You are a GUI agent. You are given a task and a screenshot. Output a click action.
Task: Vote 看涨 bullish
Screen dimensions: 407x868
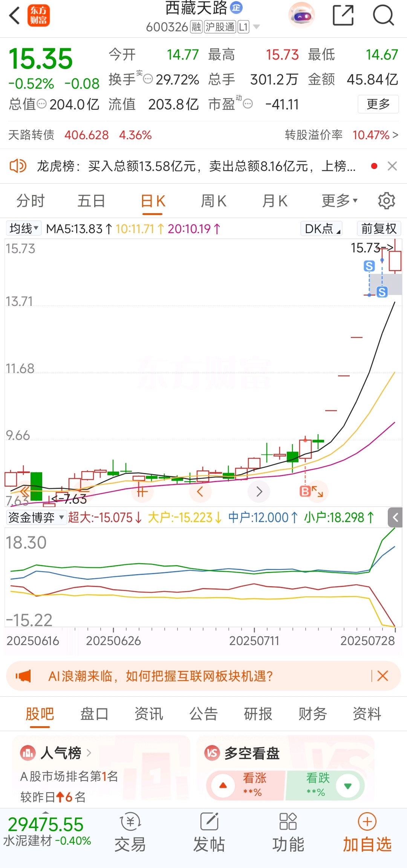pyautogui.click(x=245, y=785)
